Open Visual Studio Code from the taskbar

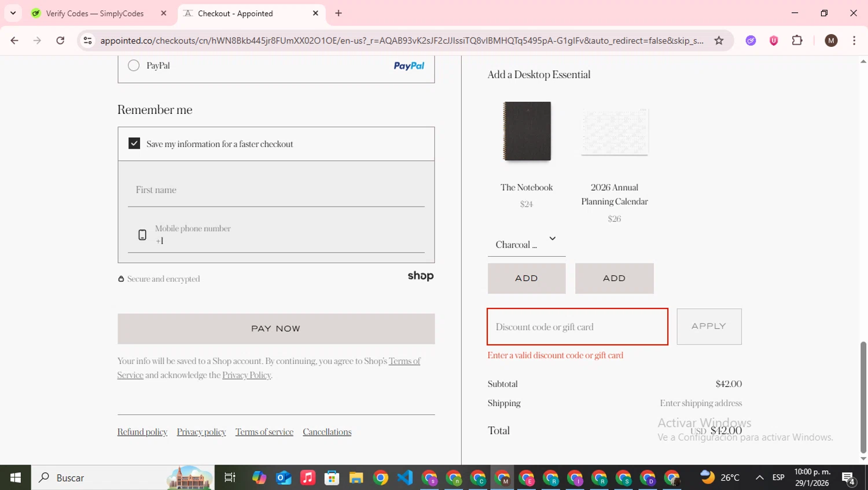(405, 477)
